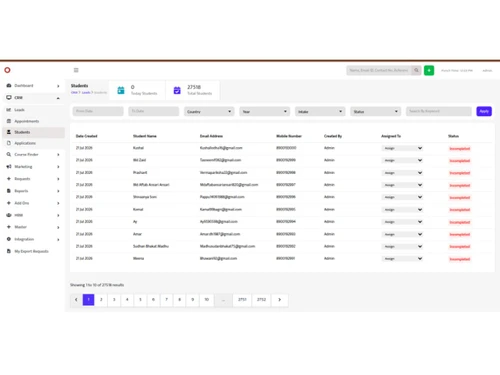Click Incompleted status in Kushal row
Screen dimensions: 500x375
tap(460, 149)
